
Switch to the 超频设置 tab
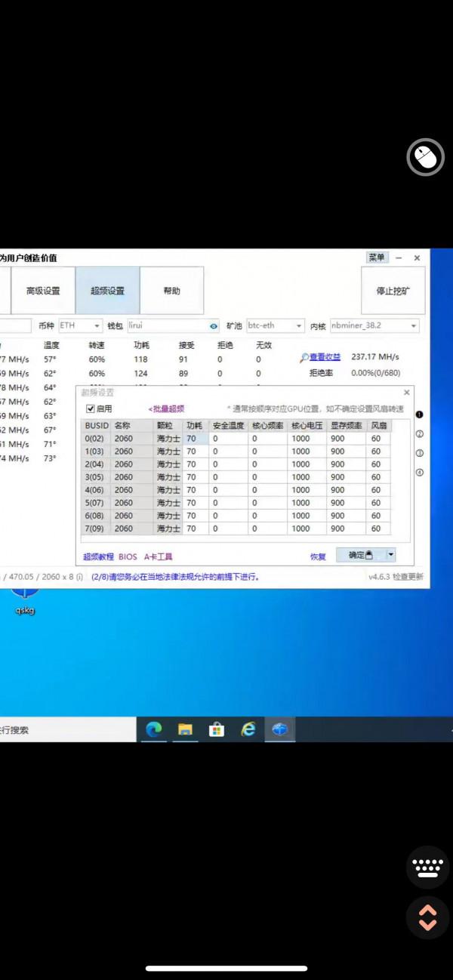pos(107,291)
